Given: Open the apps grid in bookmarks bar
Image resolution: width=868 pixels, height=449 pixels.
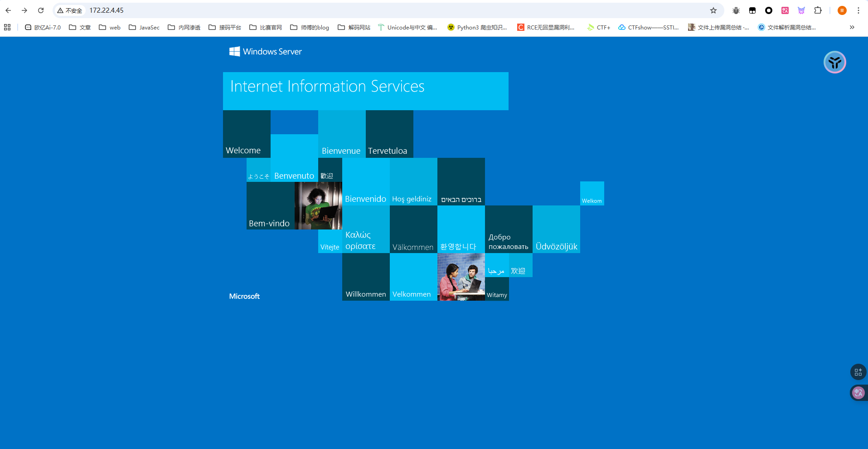Looking at the screenshot, I should (7, 27).
